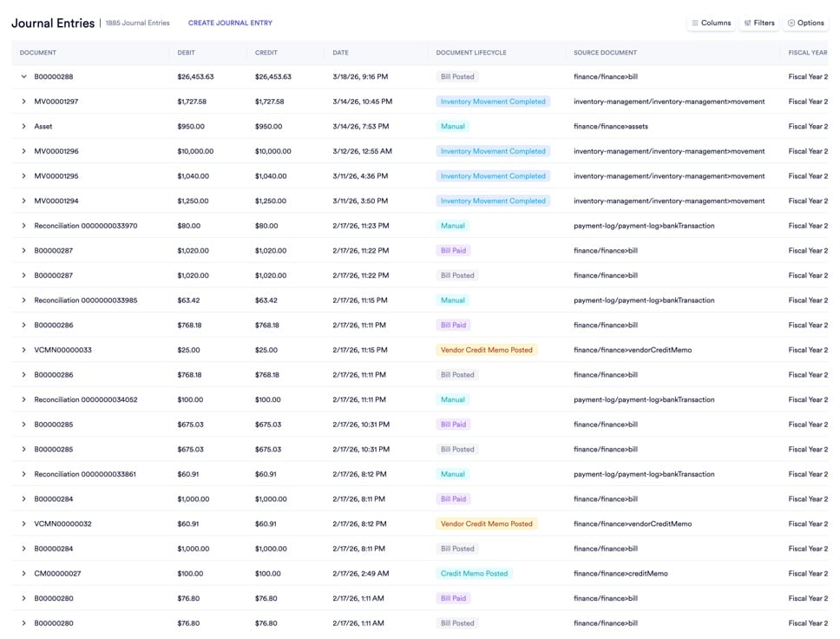Sort by the Document column header
The width and height of the screenshot is (840, 639).
click(x=38, y=53)
